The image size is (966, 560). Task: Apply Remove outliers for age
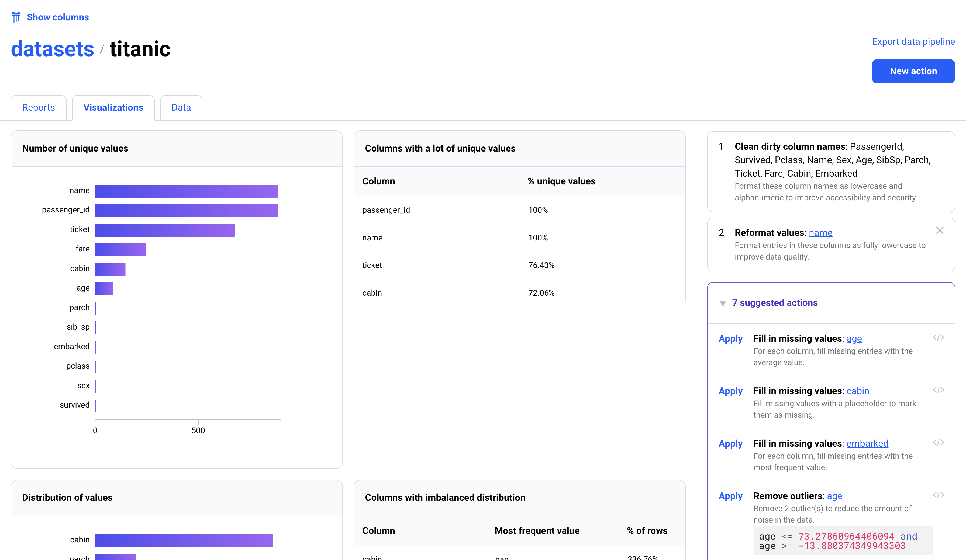730,496
